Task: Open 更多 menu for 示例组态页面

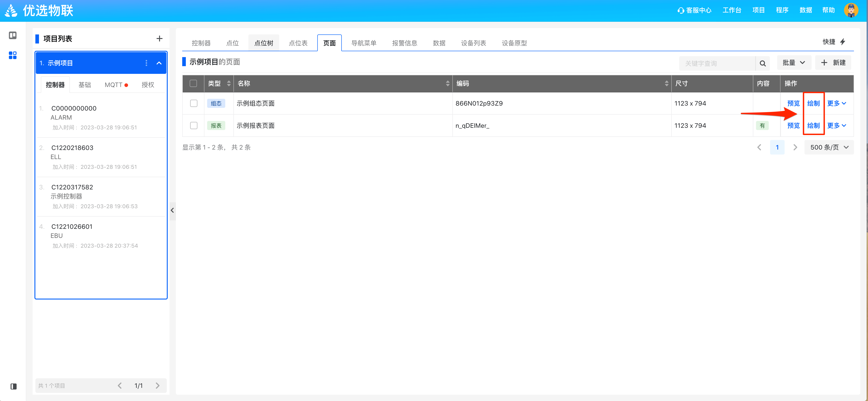Action: [x=837, y=104]
